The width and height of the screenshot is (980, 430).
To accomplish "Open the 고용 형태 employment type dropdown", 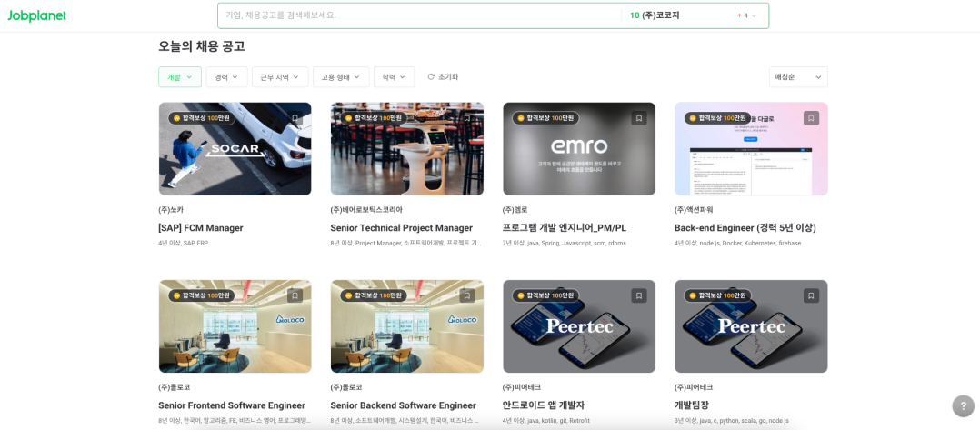I will point(341,77).
